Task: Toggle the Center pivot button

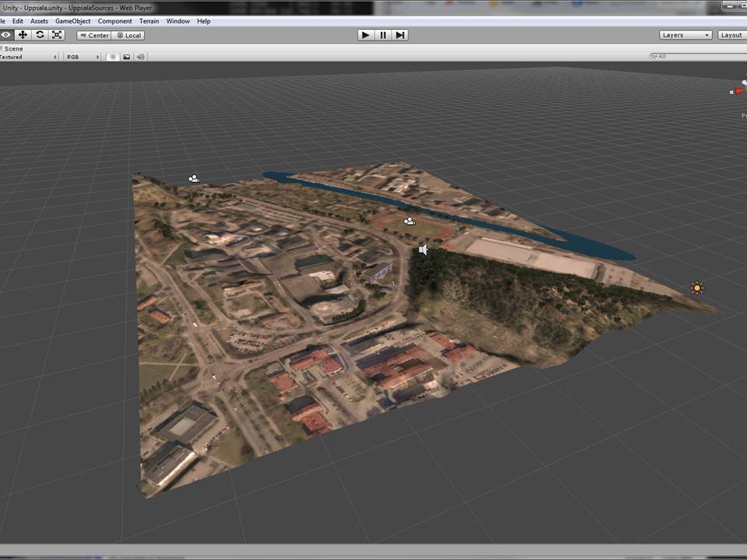Action: click(x=93, y=35)
